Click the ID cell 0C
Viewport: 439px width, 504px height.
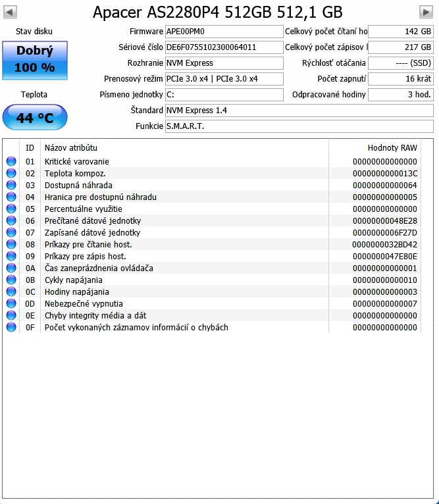[x=30, y=292]
